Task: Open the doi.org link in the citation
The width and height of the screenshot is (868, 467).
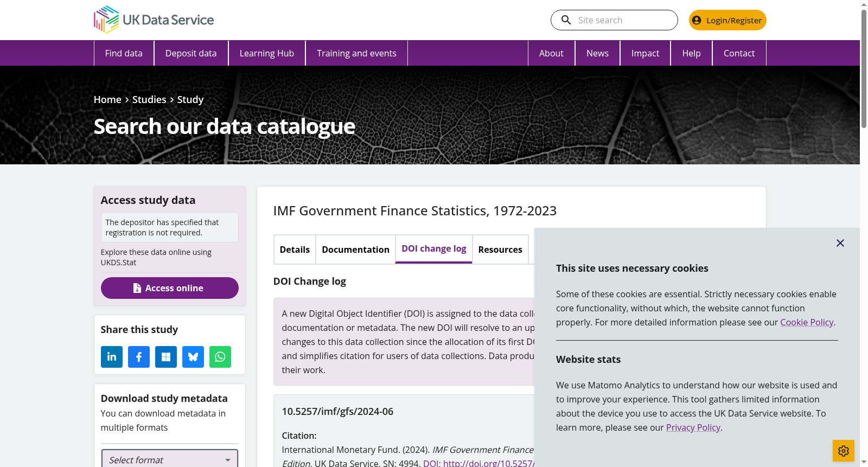Action: click(x=479, y=463)
